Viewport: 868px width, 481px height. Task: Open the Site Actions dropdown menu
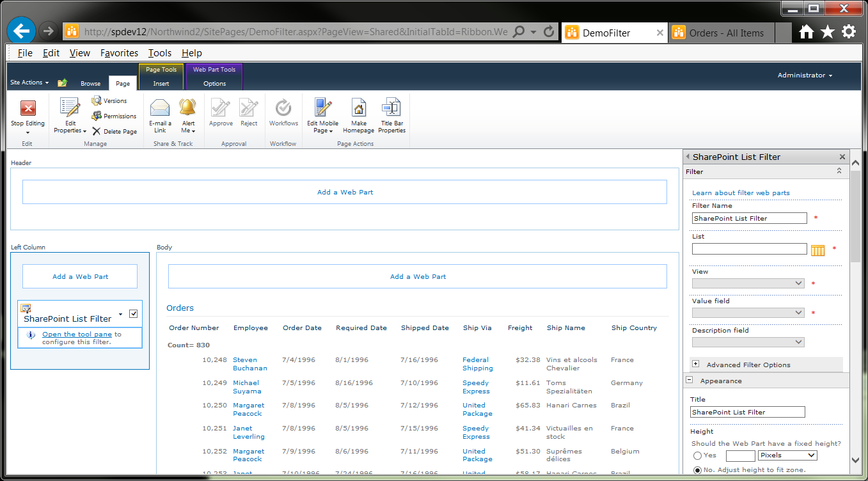click(x=29, y=83)
